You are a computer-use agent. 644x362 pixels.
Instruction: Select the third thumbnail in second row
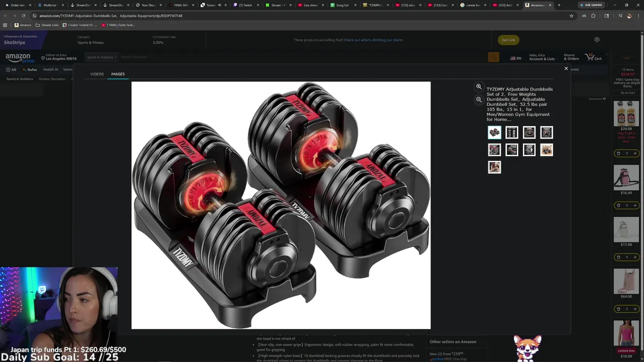pos(529,150)
